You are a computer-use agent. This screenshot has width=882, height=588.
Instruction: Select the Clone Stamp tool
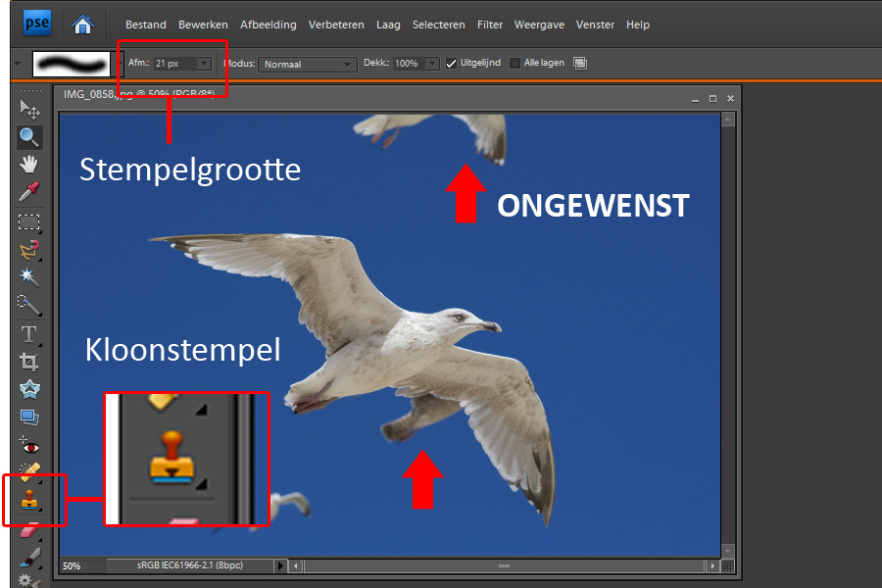point(29,500)
